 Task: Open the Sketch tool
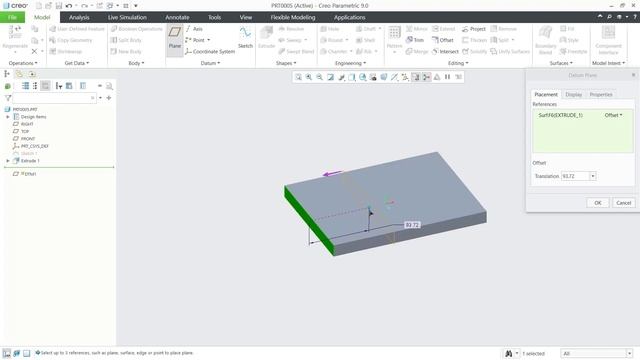coord(245,38)
